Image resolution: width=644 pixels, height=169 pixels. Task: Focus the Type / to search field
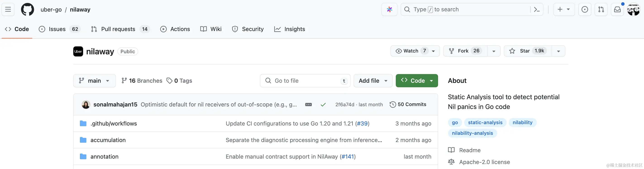click(472, 10)
